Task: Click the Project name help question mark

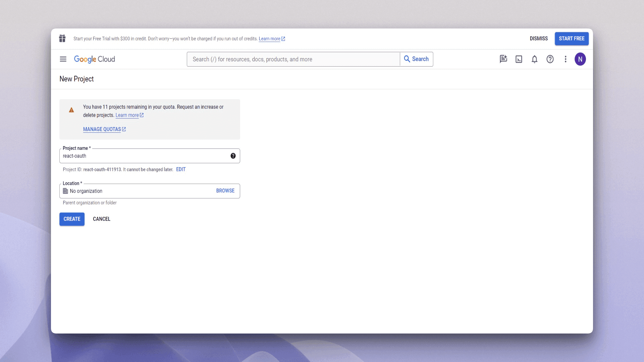Action: 233,156
